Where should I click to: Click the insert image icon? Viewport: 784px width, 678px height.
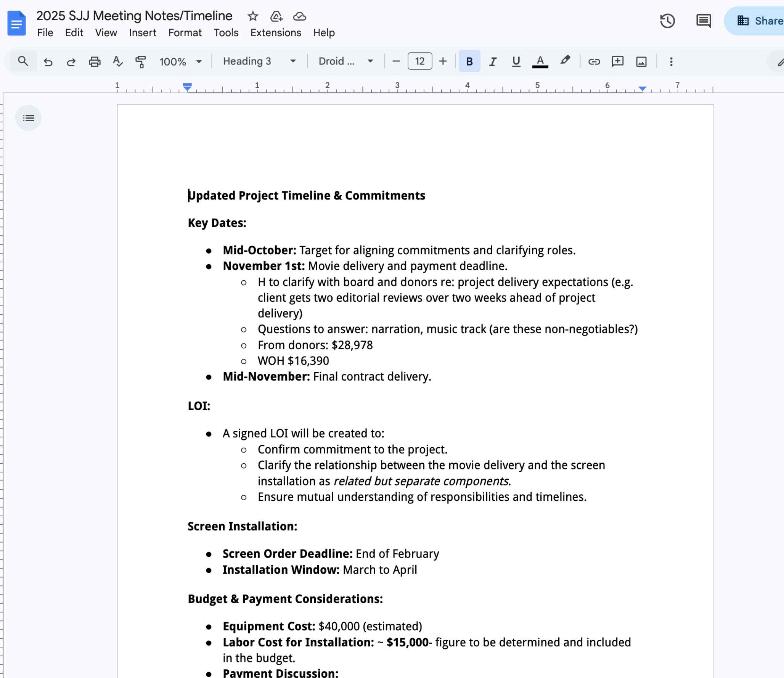point(641,61)
